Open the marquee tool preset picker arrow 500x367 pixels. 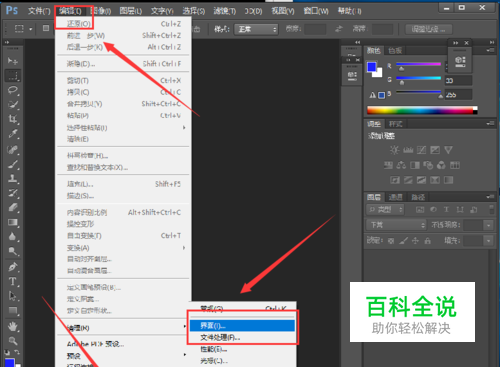point(31,29)
